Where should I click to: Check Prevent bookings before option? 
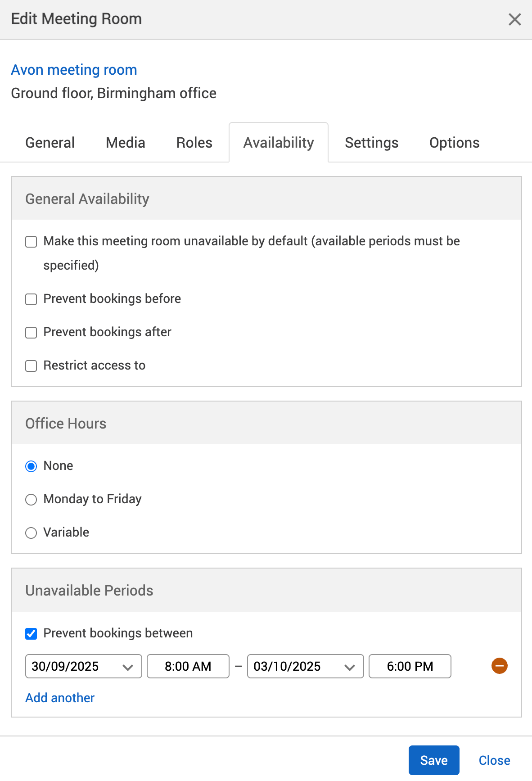31,299
